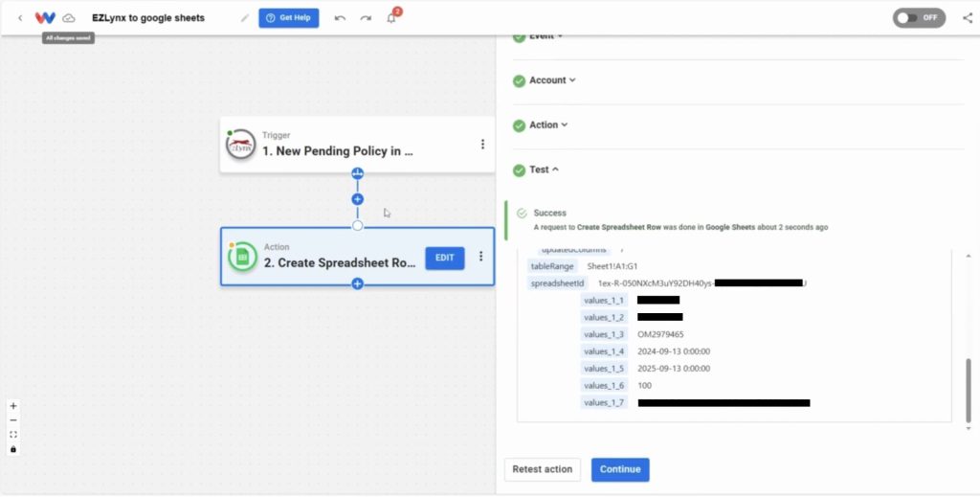Click the spreadsheetId field label
The height and width of the screenshot is (497, 980).
pos(557,283)
